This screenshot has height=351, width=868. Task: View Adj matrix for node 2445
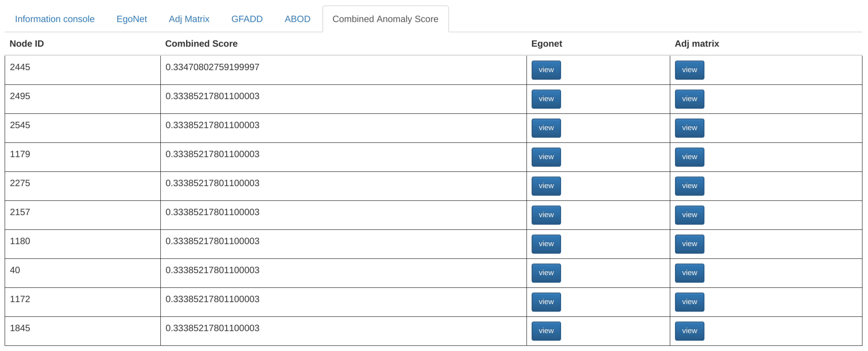coord(689,70)
